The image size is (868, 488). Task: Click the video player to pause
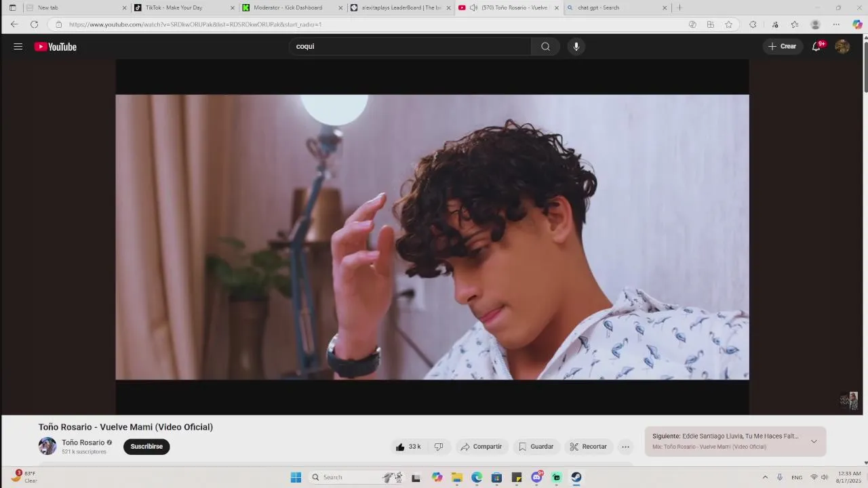[x=432, y=237]
